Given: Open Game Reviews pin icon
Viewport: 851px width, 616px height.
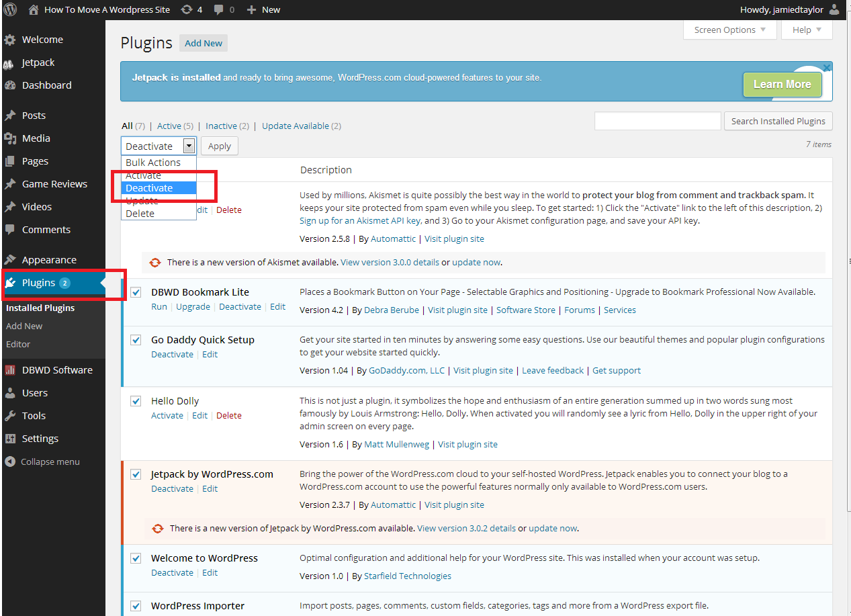Looking at the screenshot, I should pos(10,184).
